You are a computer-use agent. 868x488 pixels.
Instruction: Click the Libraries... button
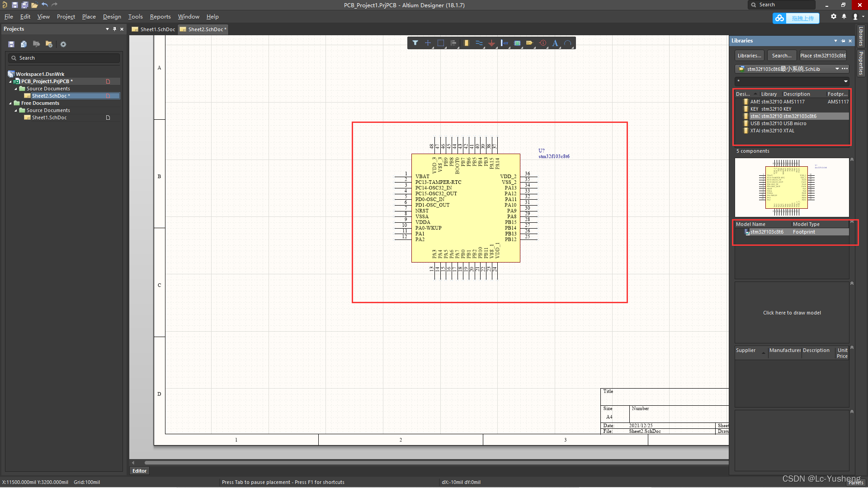click(x=749, y=56)
